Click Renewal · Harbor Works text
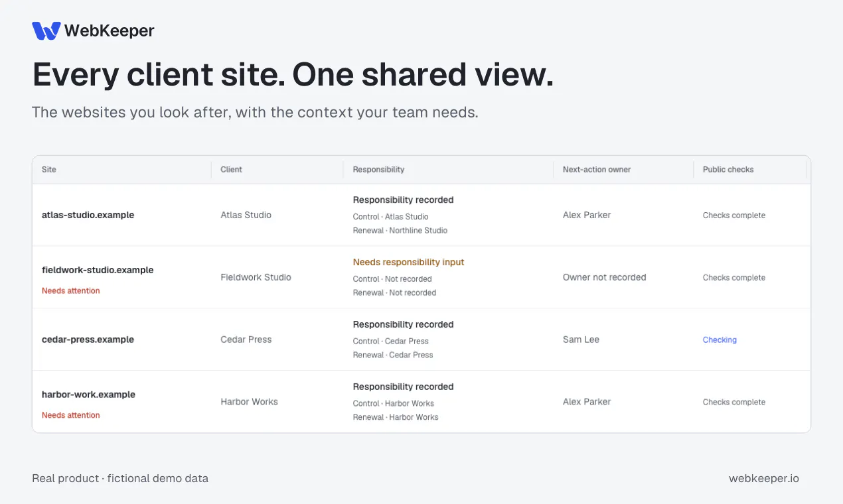 point(396,417)
